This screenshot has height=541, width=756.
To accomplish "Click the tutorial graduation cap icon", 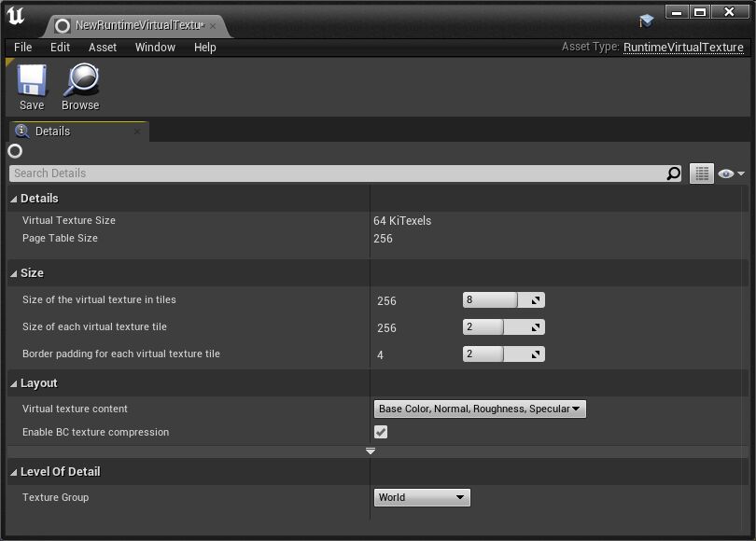I will click(647, 21).
